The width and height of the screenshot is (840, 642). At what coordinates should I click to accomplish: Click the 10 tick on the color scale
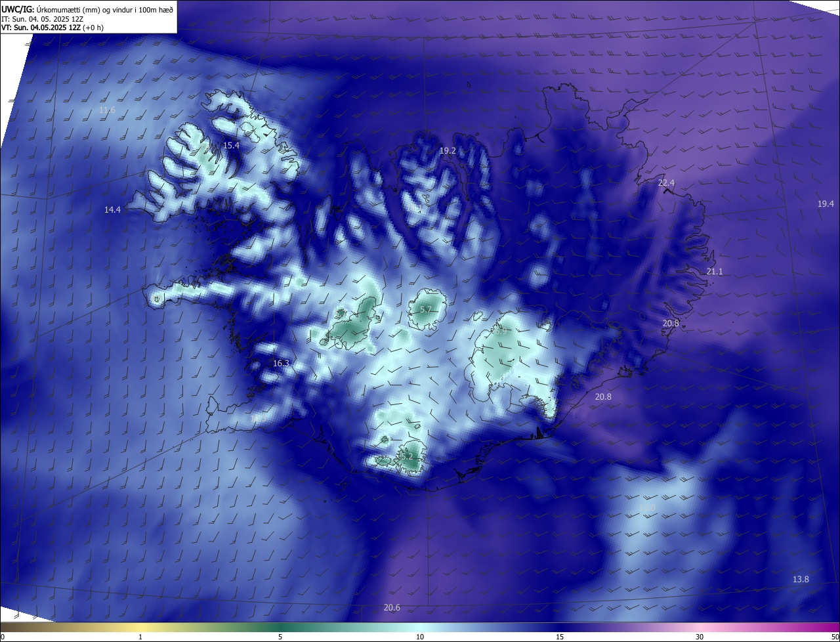[x=420, y=637]
